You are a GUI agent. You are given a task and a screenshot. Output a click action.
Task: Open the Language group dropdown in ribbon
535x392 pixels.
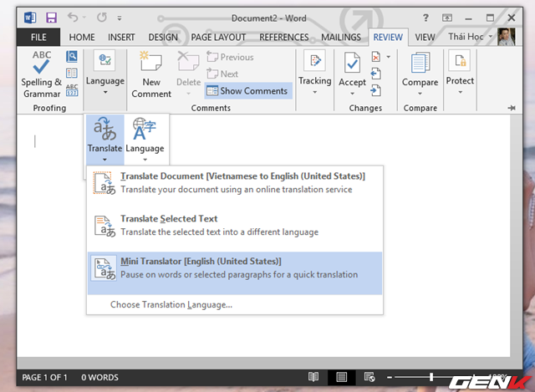tap(105, 73)
